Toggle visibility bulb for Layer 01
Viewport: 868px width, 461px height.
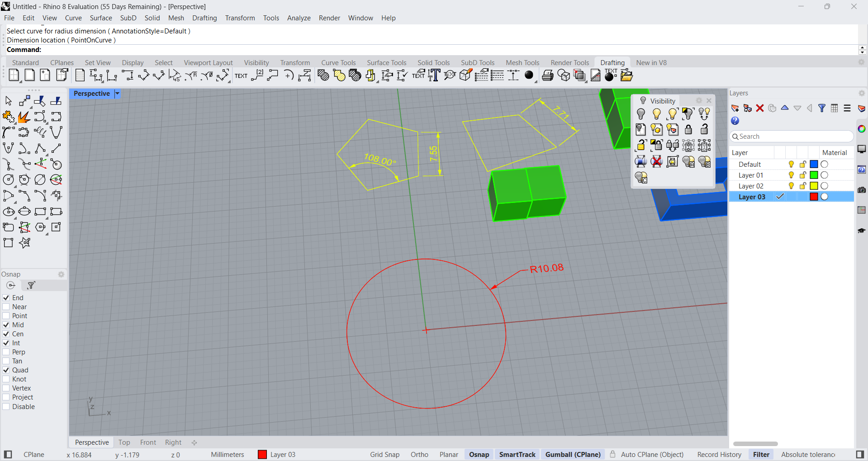click(x=791, y=175)
